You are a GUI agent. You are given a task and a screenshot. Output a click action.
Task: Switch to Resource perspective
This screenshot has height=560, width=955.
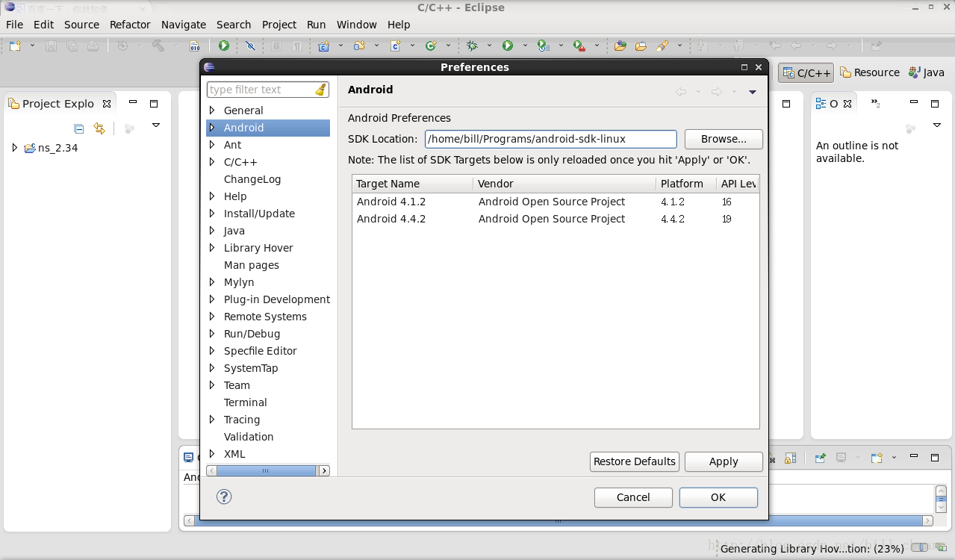coord(870,72)
